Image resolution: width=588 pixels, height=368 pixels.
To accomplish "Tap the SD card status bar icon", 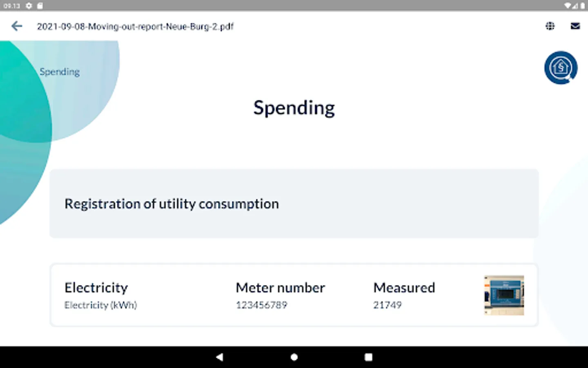I will 40,6.
